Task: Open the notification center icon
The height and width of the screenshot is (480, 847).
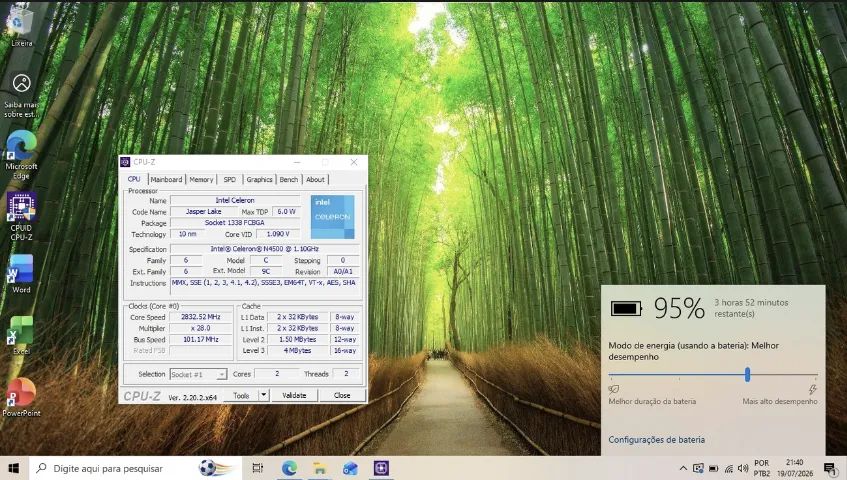Action: tap(830, 468)
